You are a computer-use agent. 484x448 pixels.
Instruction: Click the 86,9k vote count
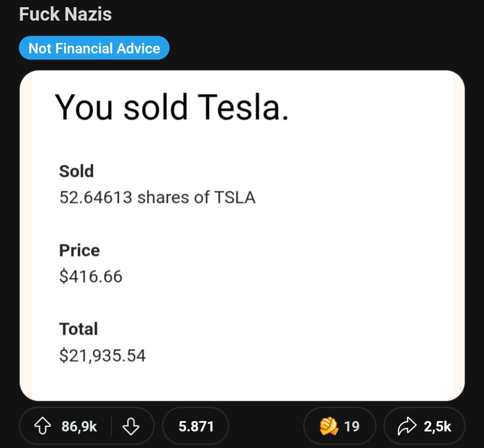(79, 426)
